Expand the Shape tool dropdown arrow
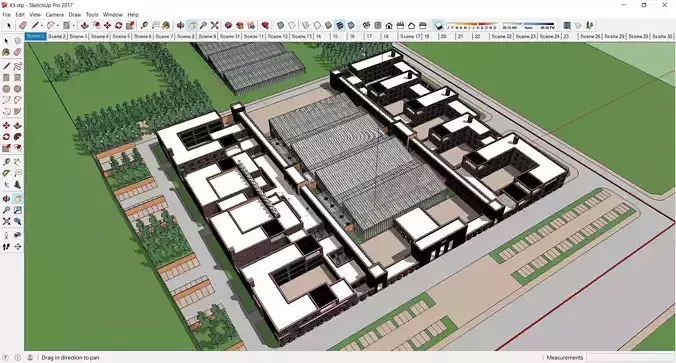This screenshot has width=676, height=363. (x=74, y=26)
